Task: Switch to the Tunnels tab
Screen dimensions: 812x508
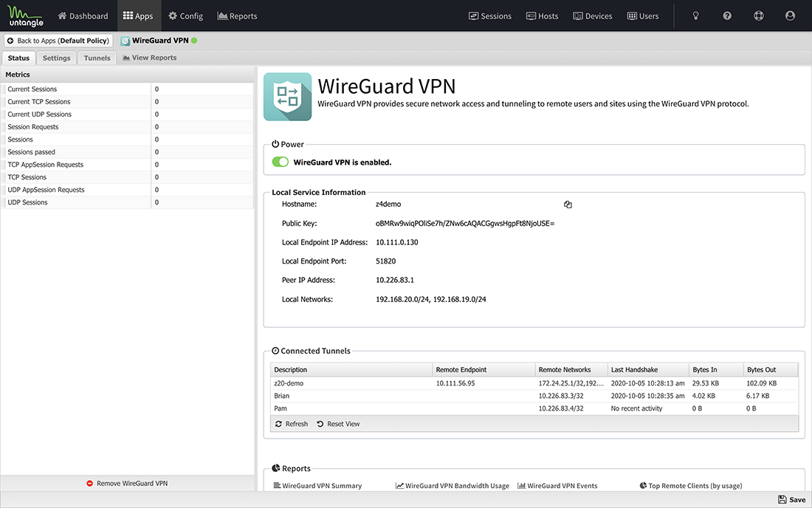Action: coord(97,58)
